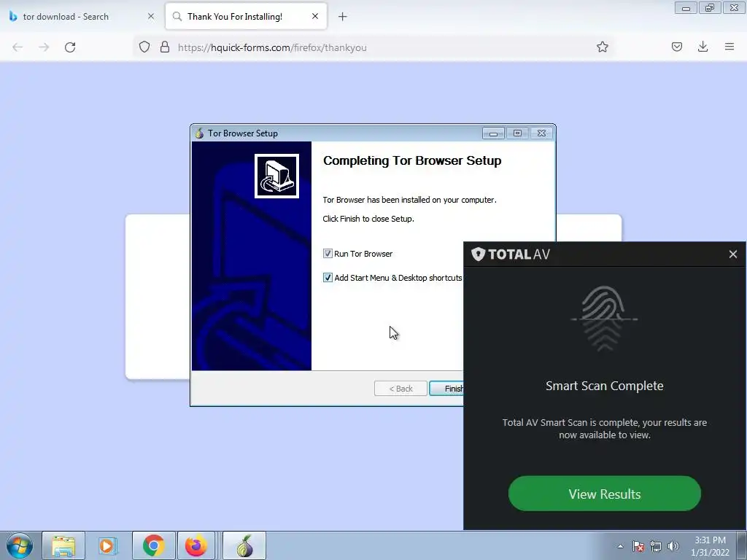This screenshot has width=747, height=560.
Task: Maximize the Tor Browser Setup window
Action: click(517, 133)
